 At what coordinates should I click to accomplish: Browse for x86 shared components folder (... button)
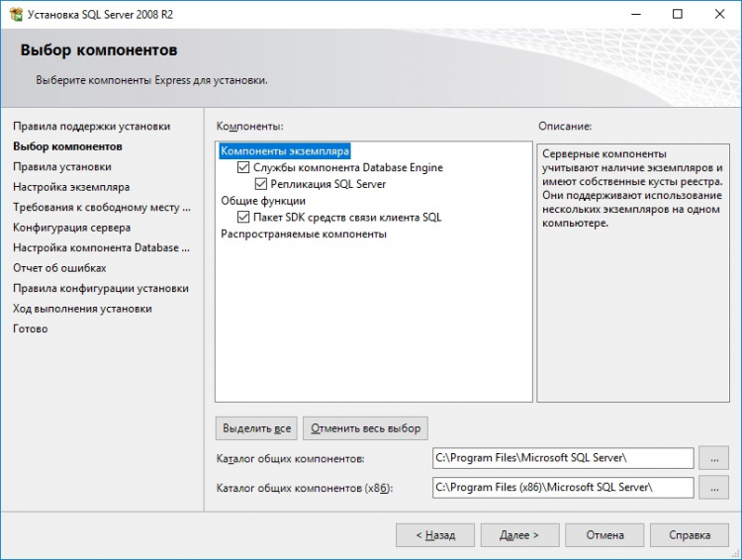pyautogui.click(x=714, y=488)
